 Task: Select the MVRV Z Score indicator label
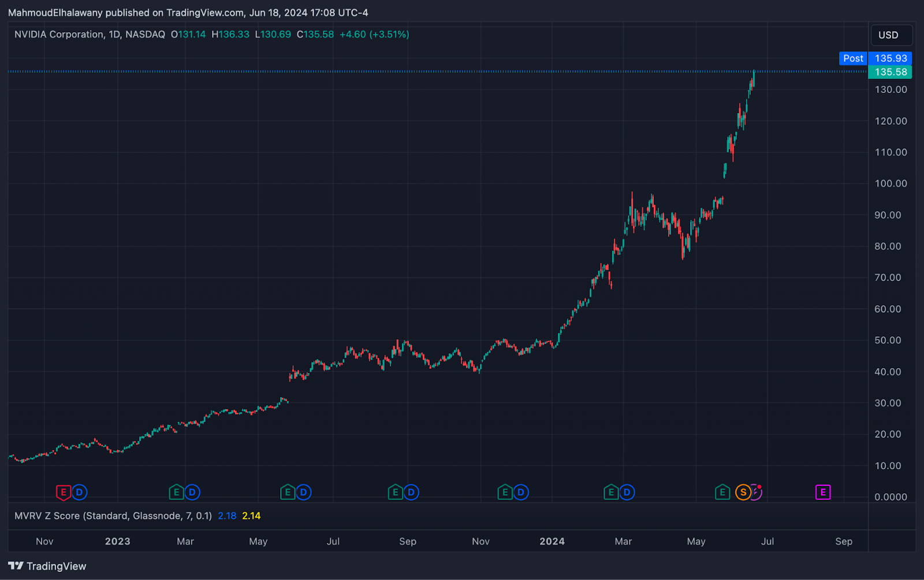tap(113, 516)
